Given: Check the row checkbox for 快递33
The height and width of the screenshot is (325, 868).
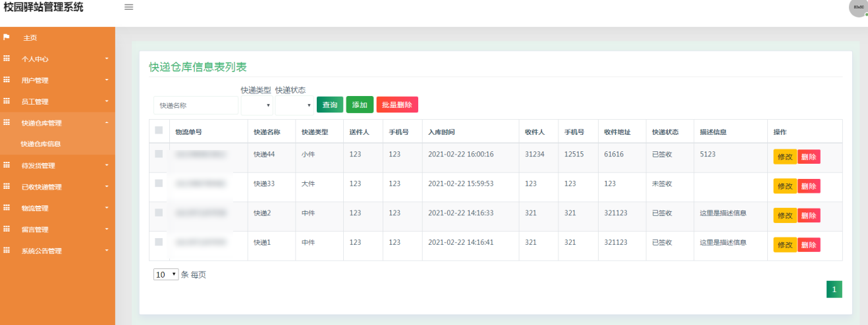Looking at the screenshot, I should pyautogui.click(x=159, y=184).
